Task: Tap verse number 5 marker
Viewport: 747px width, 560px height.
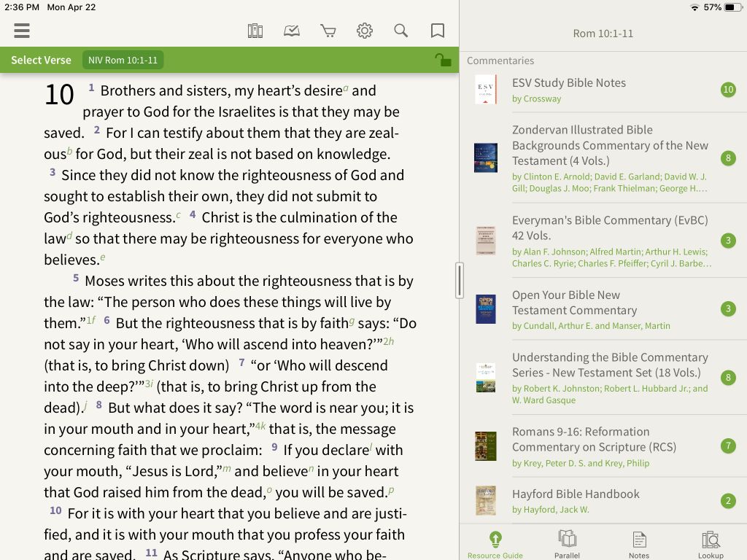Action: [x=76, y=278]
